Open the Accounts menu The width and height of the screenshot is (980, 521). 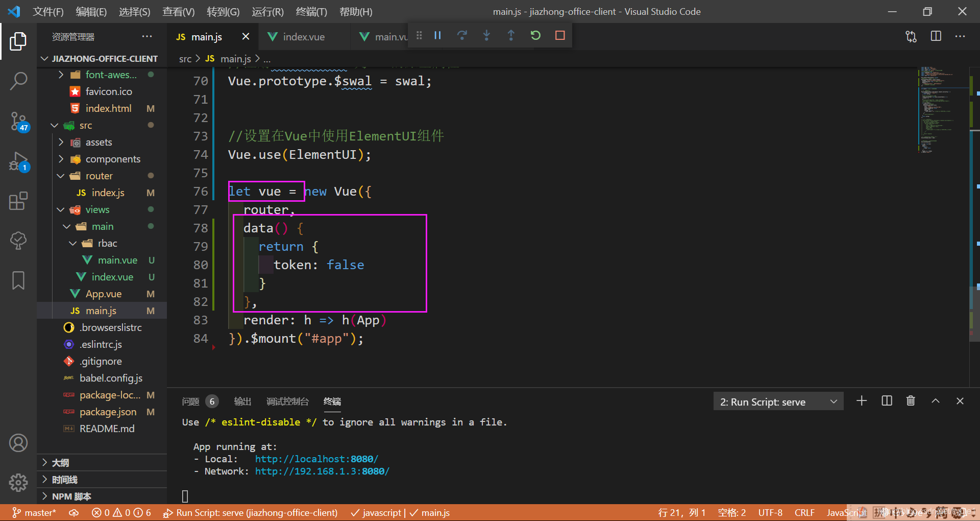pyautogui.click(x=18, y=443)
